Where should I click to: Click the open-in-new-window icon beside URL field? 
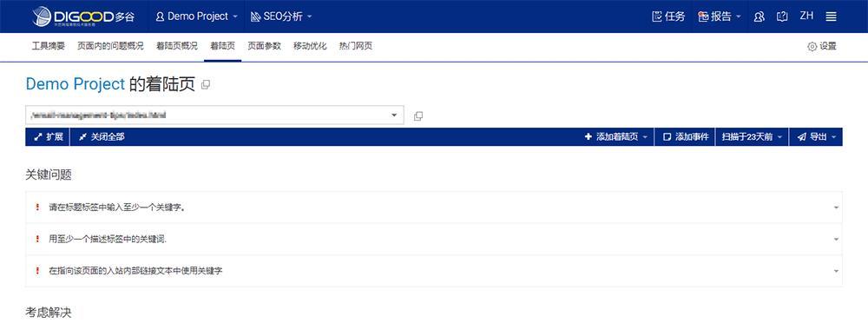[418, 115]
